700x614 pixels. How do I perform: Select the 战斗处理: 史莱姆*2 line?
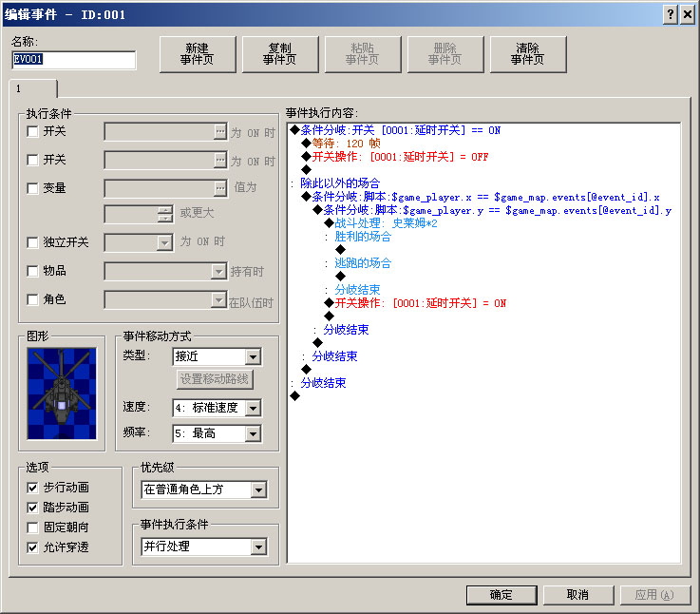pyautogui.click(x=381, y=223)
